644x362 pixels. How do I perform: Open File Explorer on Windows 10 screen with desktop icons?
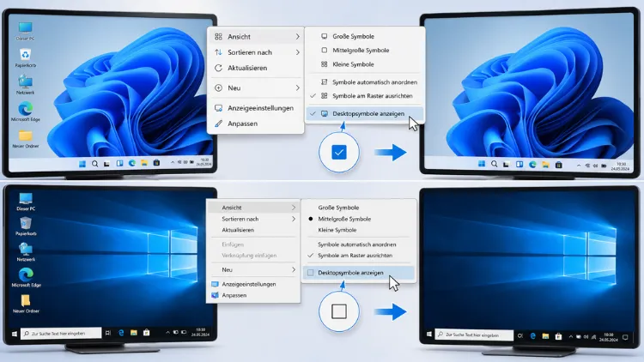coord(133,333)
